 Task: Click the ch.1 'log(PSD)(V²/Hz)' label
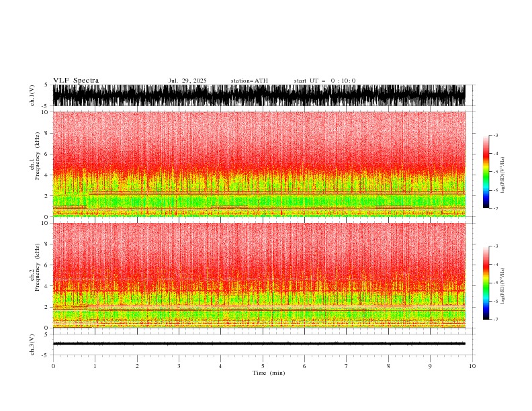502,175
